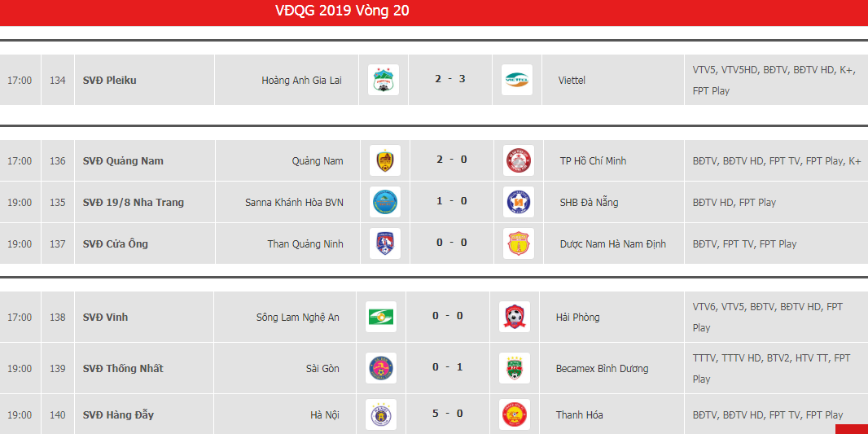Click the TP Hồ Chí Minh club logo
Viewport: 868px width, 434px height.
[519, 160]
